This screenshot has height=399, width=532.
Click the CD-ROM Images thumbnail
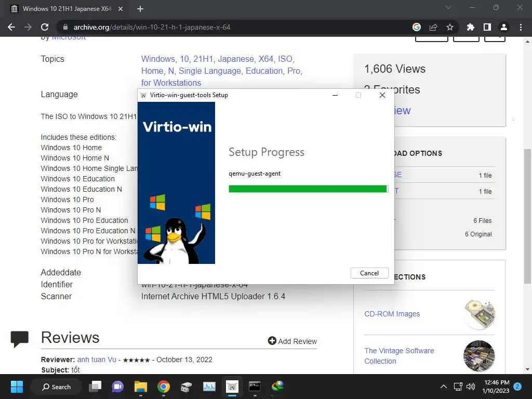coord(480,314)
